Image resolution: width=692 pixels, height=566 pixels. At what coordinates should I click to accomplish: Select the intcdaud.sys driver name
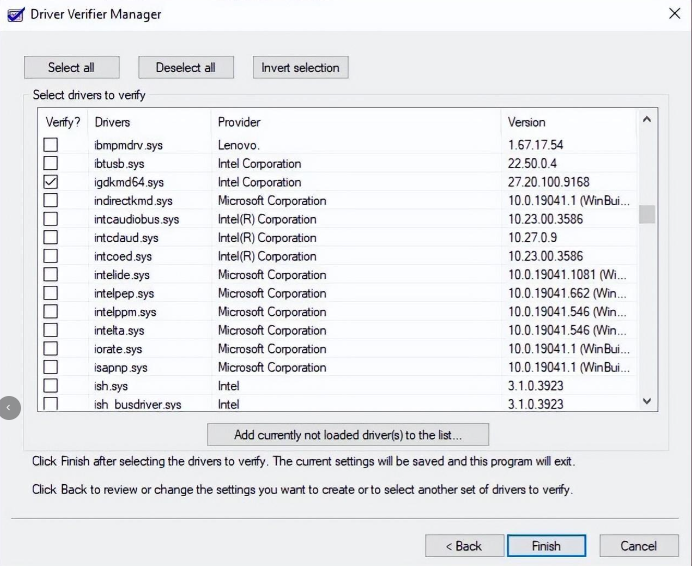pos(126,238)
